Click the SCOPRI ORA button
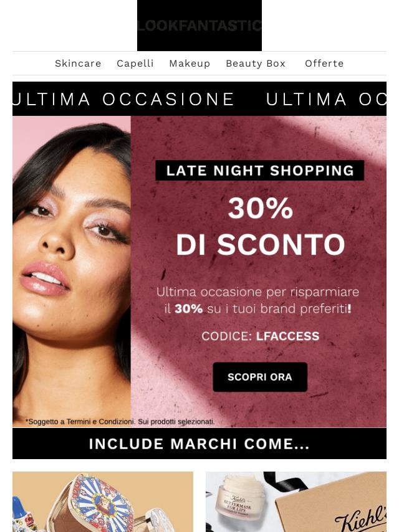The image size is (399, 532). (x=260, y=377)
